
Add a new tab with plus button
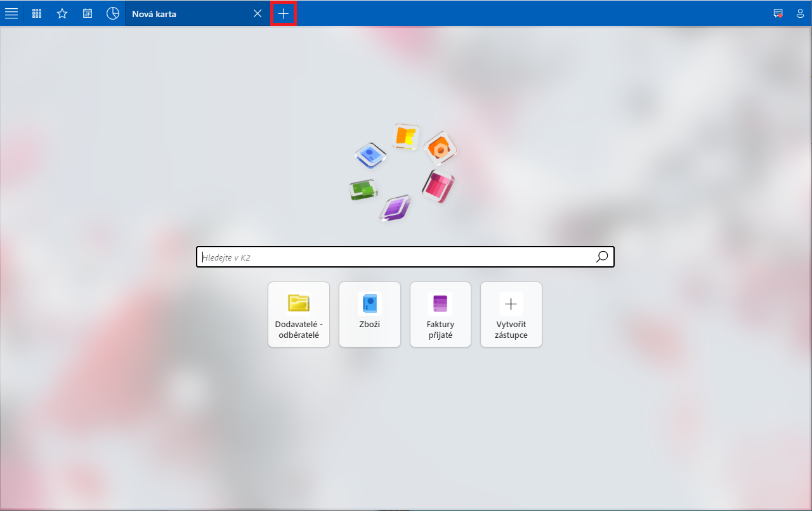point(283,13)
